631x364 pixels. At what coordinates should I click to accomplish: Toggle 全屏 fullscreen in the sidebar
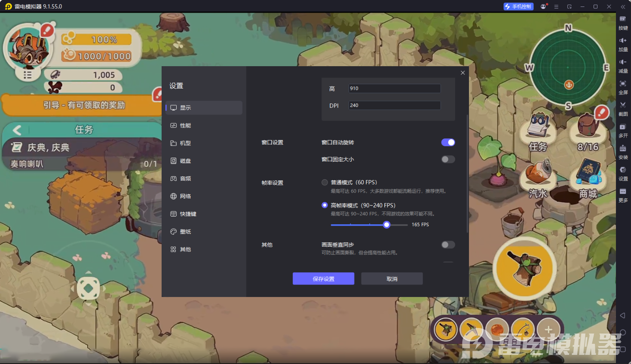coord(623,87)
